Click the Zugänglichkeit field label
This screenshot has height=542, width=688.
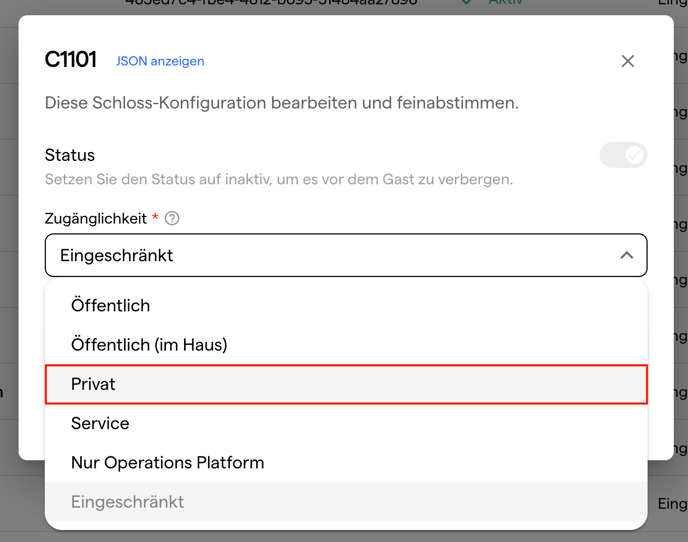[96, 218]
